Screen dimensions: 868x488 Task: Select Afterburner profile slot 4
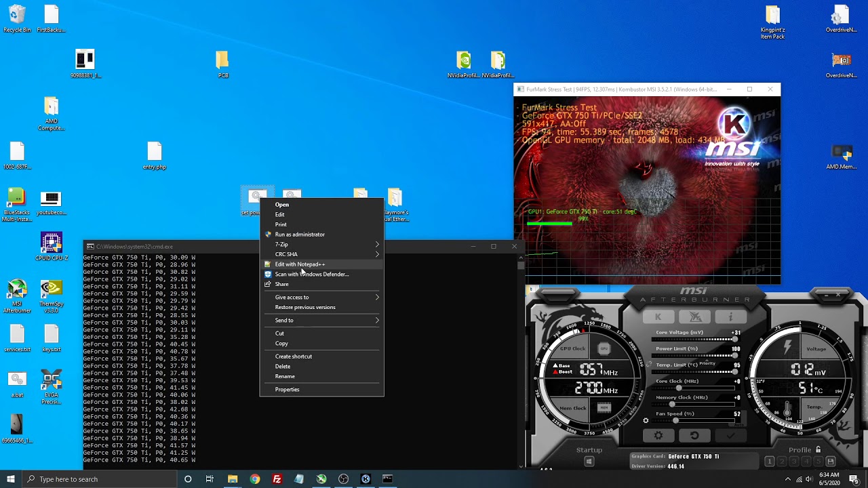[806, 462]
